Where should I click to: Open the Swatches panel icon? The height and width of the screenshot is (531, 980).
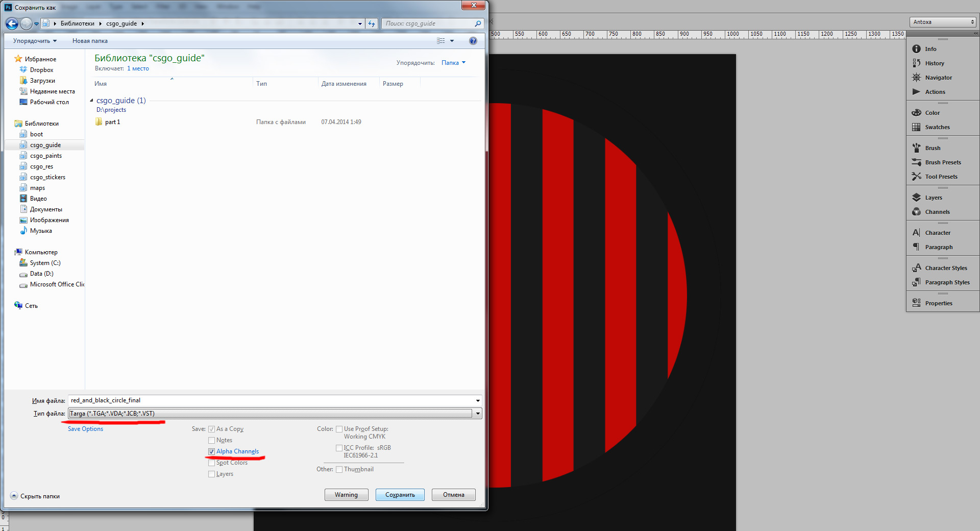[x=916, y=127]
